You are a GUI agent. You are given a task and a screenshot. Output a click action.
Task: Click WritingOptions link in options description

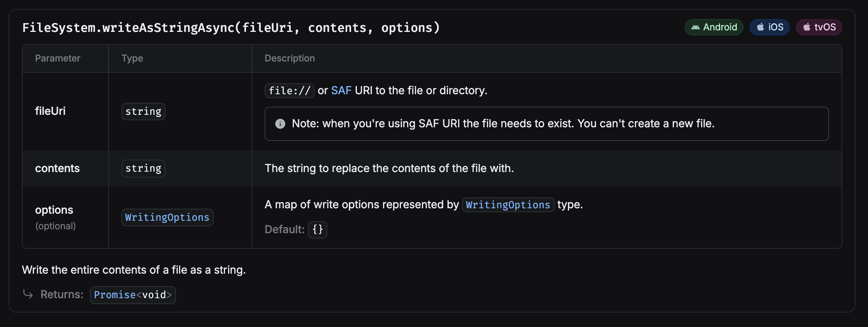point(508,205)
